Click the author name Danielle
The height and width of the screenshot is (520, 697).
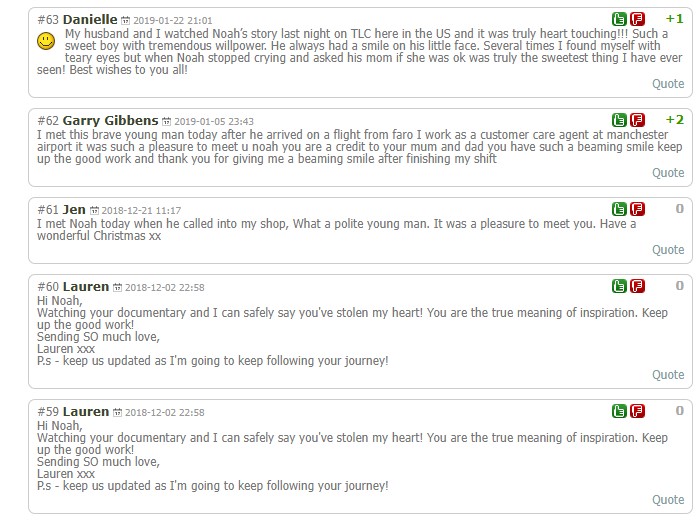pyautogui.click(x=90, y=19)
